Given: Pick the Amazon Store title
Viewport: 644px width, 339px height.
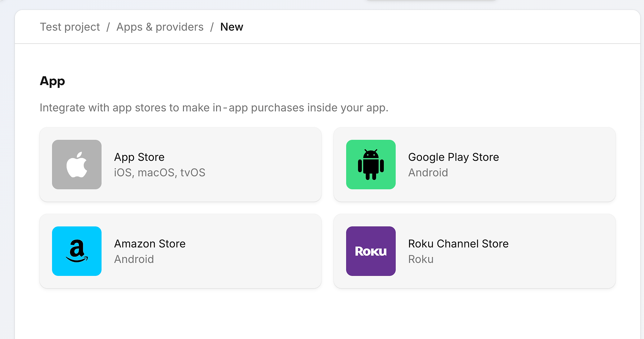Looking at the screenshot, I should pyautogui.click(x=150, y=244).
